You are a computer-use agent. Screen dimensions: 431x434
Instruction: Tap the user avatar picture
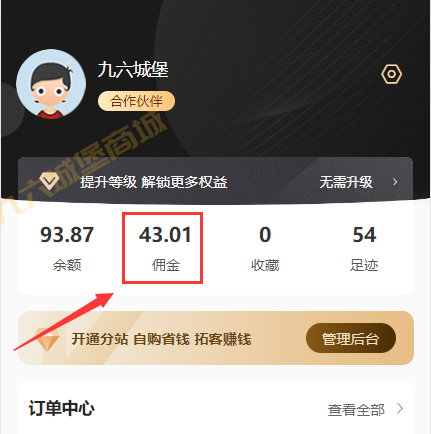51,84
